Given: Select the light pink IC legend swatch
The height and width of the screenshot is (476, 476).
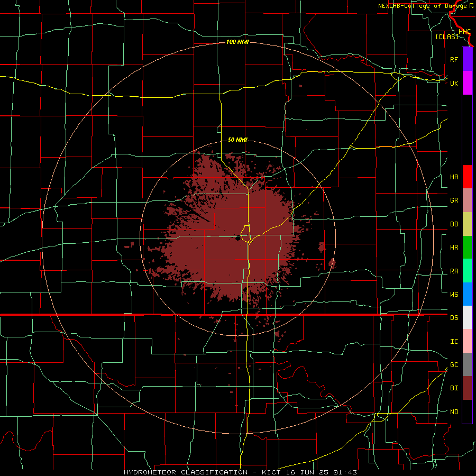Looking at the screenshot, I should 467,341.
